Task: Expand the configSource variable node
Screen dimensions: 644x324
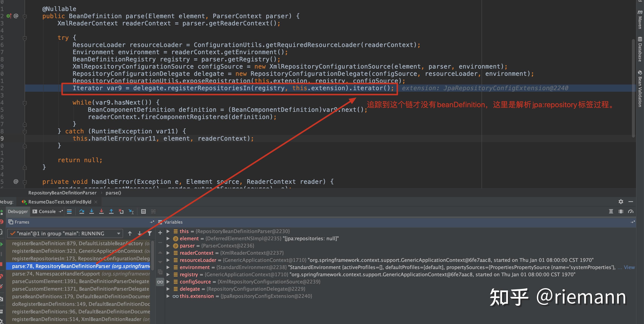Action: [x=168, y=282]
